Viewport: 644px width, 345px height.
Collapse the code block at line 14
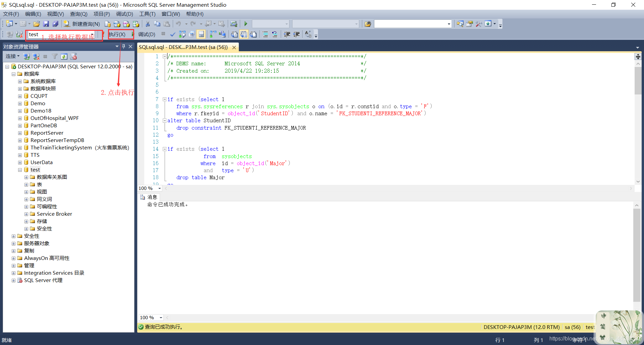[x=164, y=149]
